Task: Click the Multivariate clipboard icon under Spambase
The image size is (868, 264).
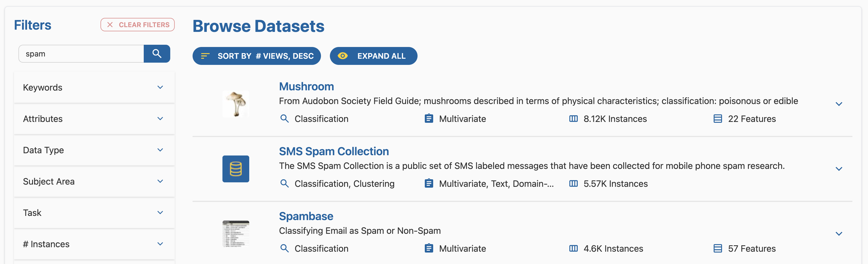Action: pyautogui.click(x=429, y=248)
